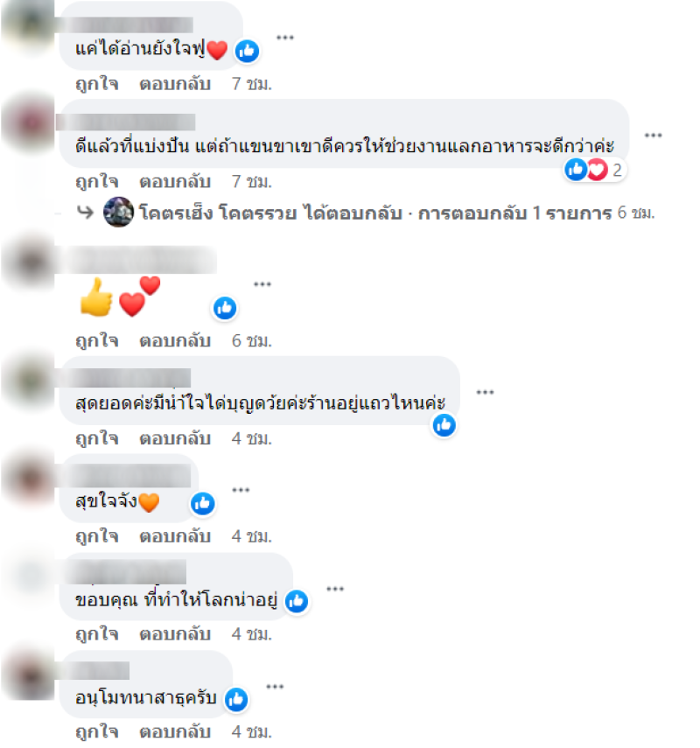
Task: Open options menu for 'แค่ได้อ่านยังใจฟู' comment
Action: tap(285, 38)
